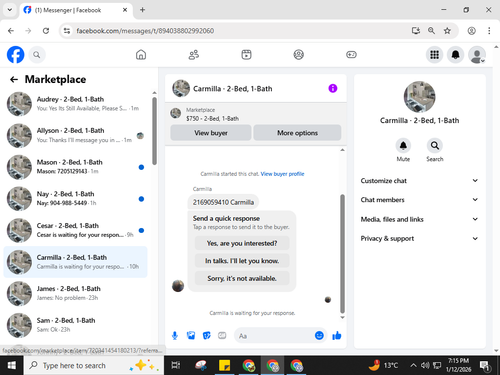This screenshot has height=375, width=500.
Task: Click the address bar URL
Action: 145,31
